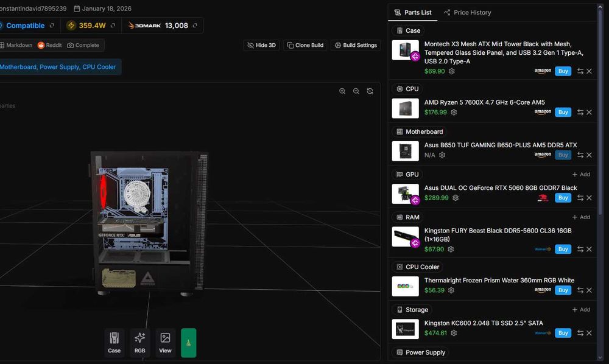Add another Storage drive
Screen dimensions: 609x364
[581, 309]
